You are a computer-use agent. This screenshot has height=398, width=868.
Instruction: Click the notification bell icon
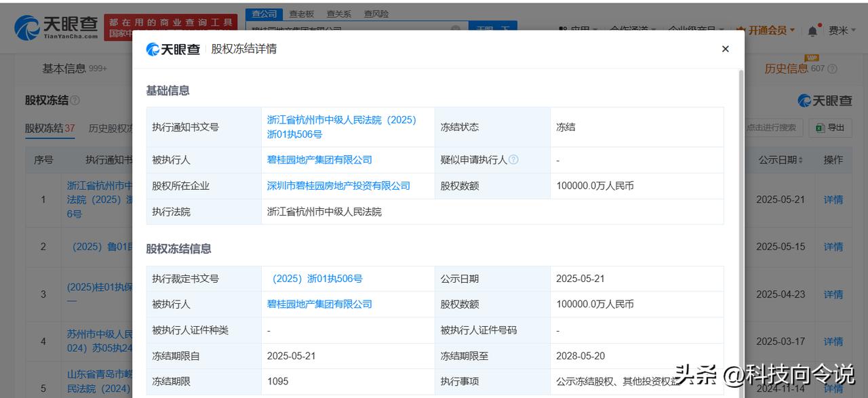click(812, 31)
